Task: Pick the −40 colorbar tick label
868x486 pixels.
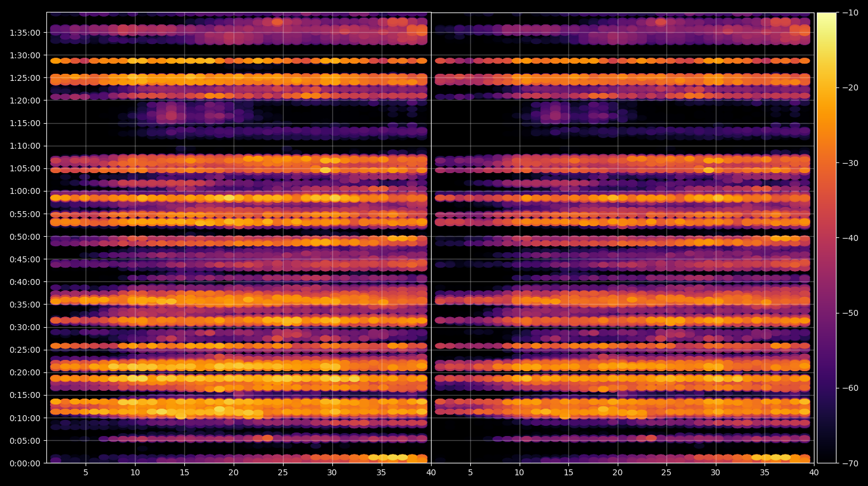Action: coord(851,238)
